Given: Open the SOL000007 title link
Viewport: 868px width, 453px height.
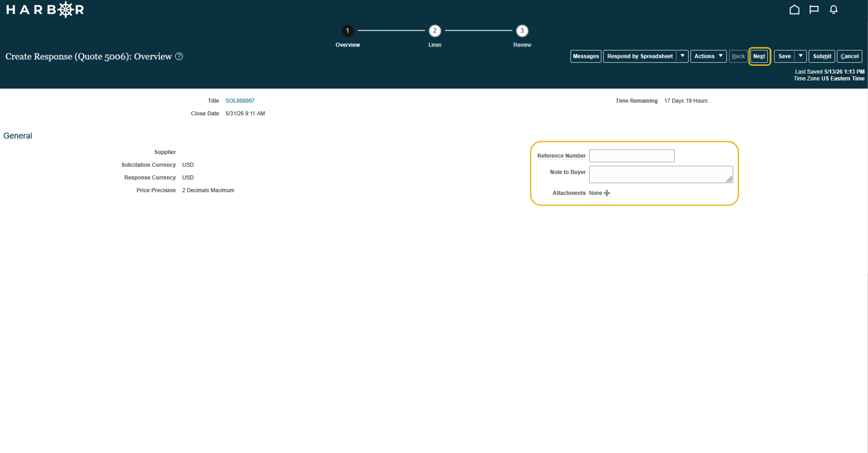Looking at the screenshot, I should pyautogui.click(x=240, y=101).
